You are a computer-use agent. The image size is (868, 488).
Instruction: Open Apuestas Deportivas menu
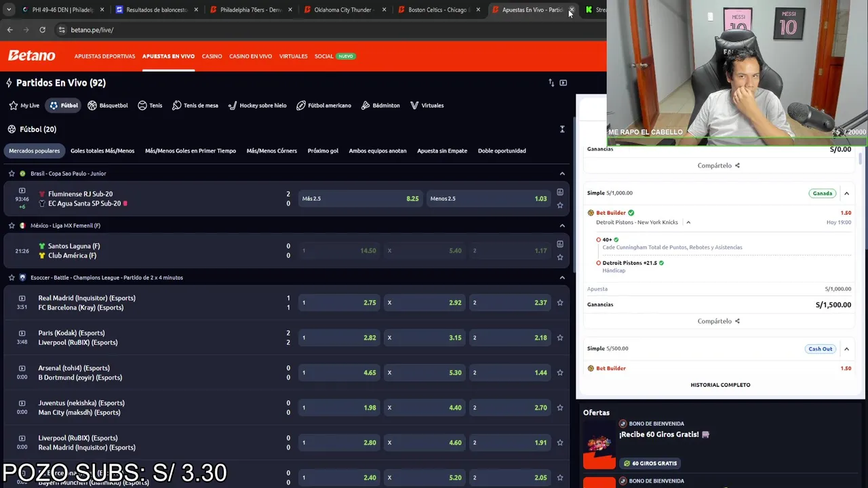point(104,56)
